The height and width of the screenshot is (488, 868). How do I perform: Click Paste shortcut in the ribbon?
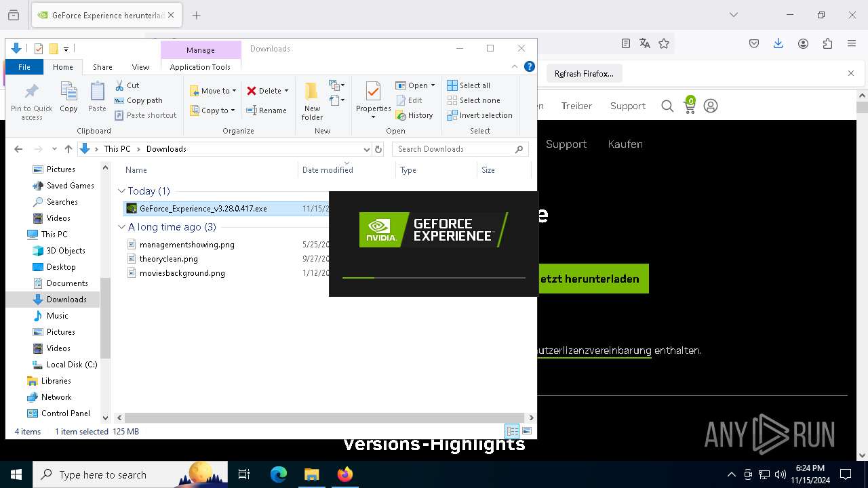(x=145, y=115)
